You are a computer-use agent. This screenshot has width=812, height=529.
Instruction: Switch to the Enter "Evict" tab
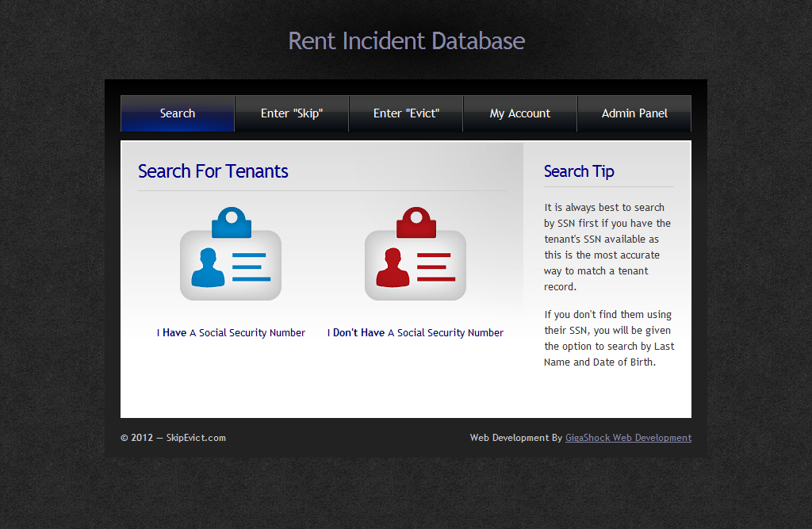point(406,113)
